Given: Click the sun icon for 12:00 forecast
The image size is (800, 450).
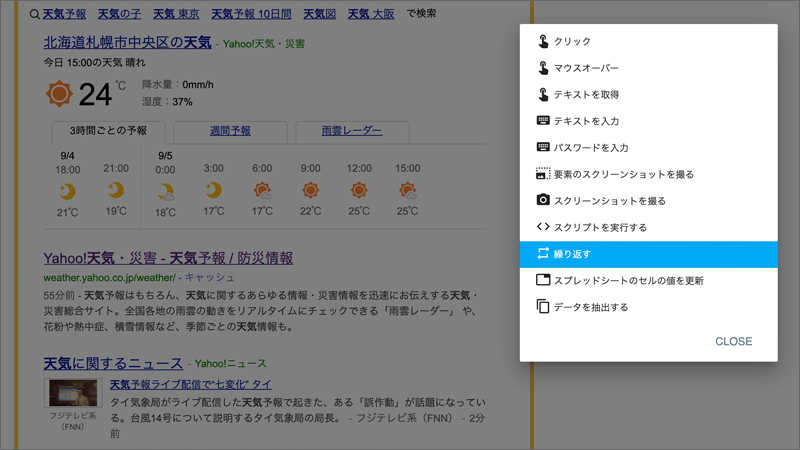Looking at the screenshot, I should [x=359, y=190].
